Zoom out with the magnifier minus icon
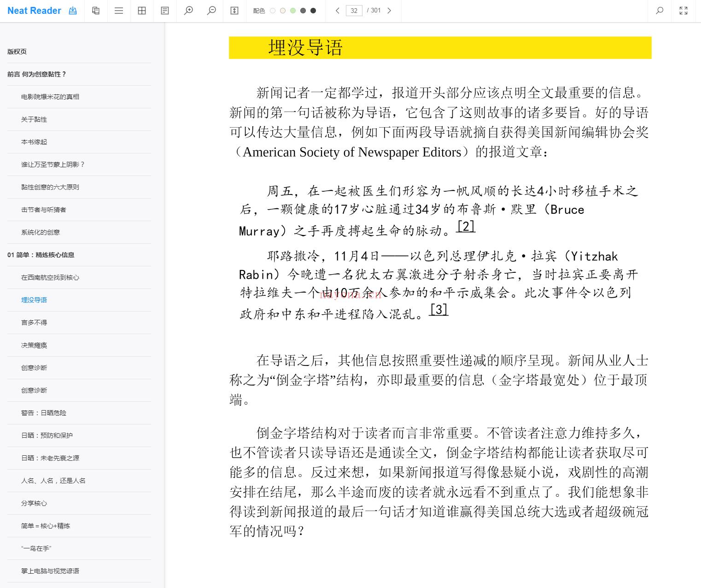 211,11
